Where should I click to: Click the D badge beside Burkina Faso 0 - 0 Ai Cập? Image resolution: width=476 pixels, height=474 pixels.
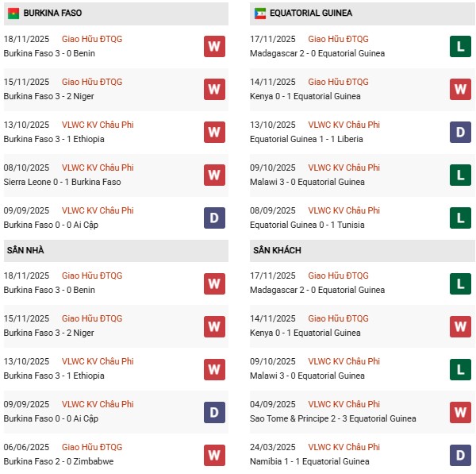(x=214, y=218)
